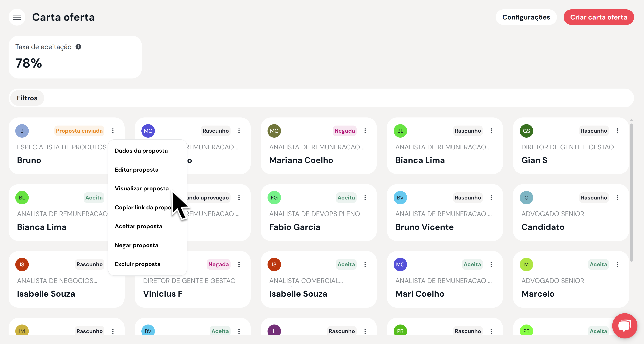Open Bruno Vicente's offer card
The image size is (644, 344).
445,213
